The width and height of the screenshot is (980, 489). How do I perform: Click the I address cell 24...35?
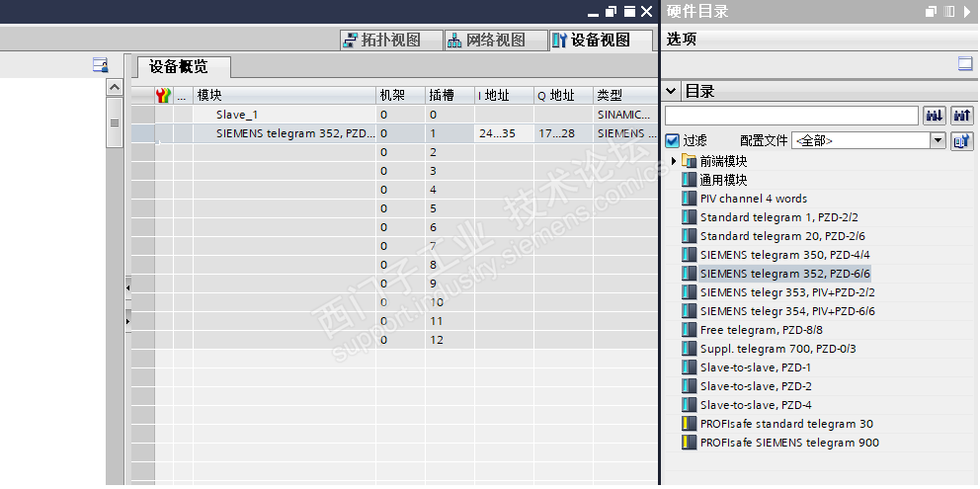[504, 133]
